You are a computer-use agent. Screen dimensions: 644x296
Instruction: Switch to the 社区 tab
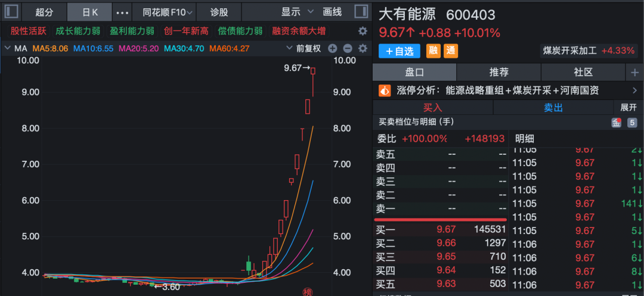583,72
